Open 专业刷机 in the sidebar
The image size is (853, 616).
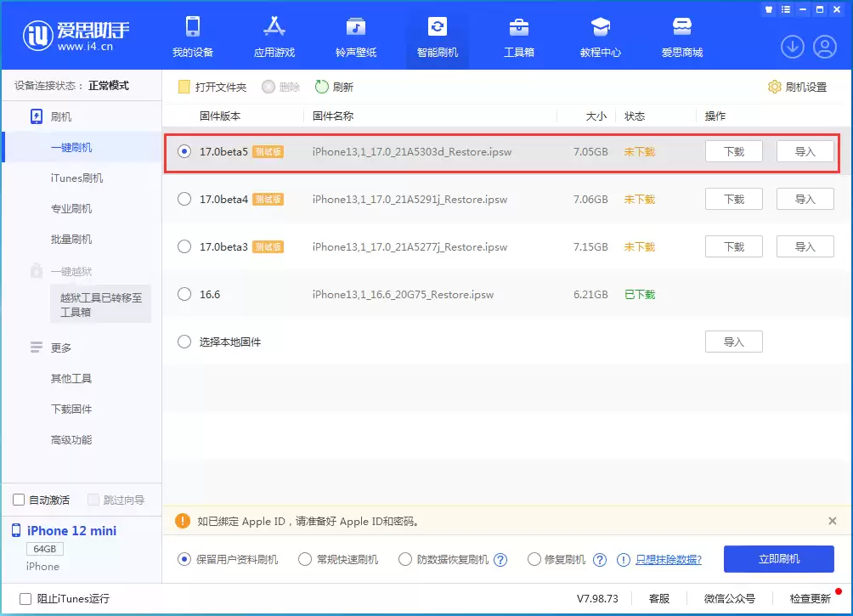coord(71,208)
